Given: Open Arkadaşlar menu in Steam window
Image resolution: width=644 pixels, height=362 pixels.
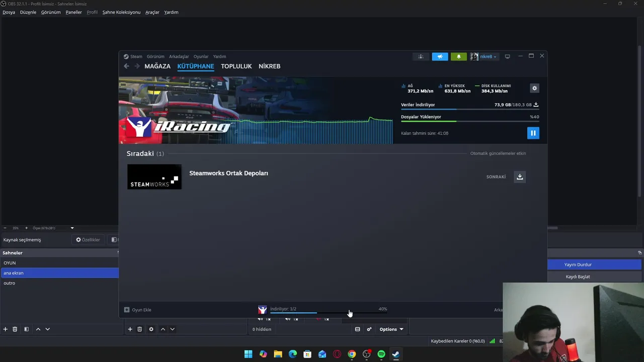Looking at the screenshot, I should coord(179,56).
